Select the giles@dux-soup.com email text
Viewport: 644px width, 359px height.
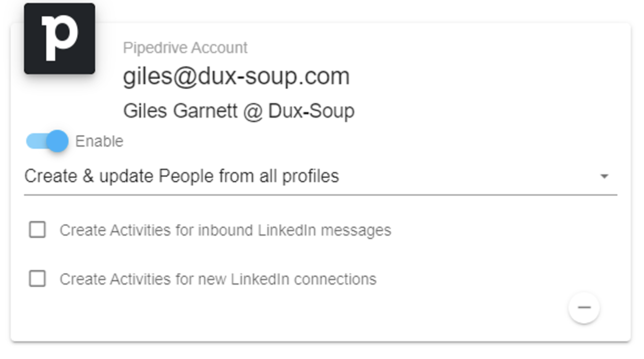236,76
